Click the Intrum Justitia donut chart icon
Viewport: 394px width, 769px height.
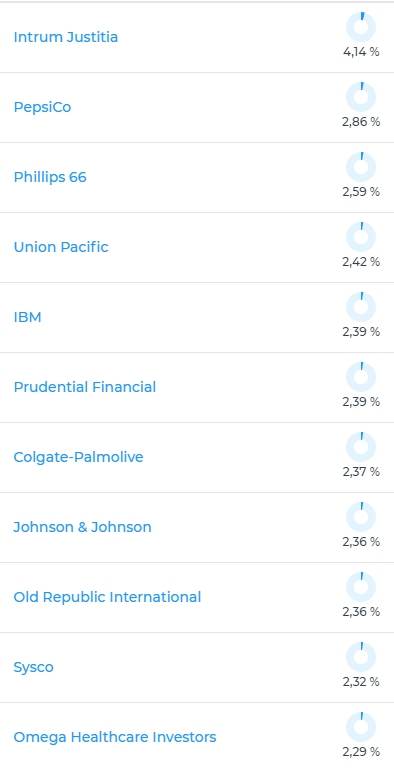tap(361, 27)
